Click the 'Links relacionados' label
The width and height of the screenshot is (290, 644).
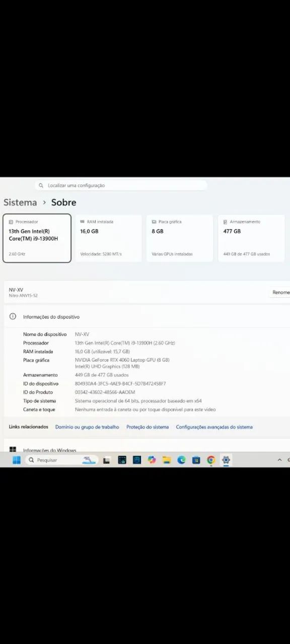click(x=28, y=427)
